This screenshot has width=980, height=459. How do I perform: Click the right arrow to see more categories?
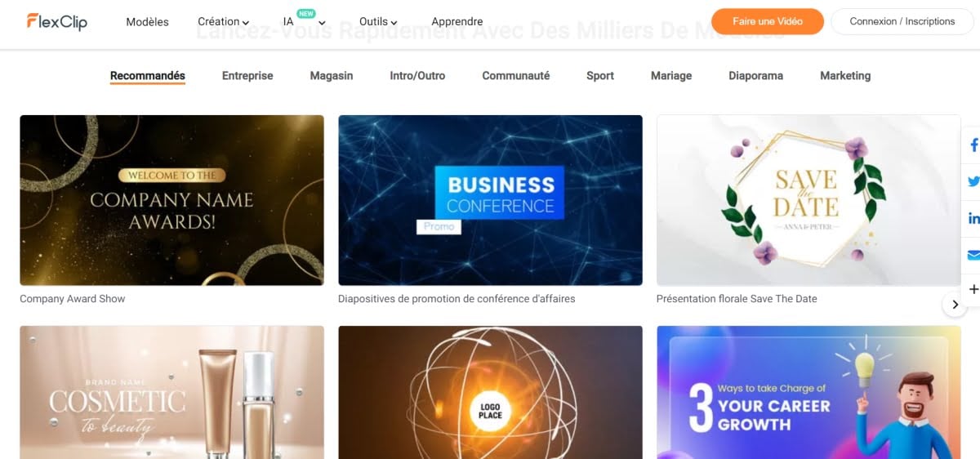[955, 305]
